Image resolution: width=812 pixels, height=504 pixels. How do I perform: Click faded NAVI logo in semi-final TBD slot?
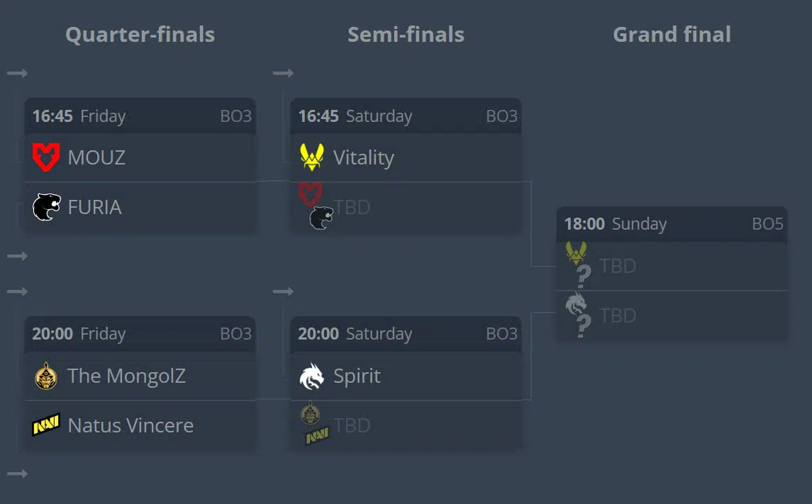[x=318, y=436]
